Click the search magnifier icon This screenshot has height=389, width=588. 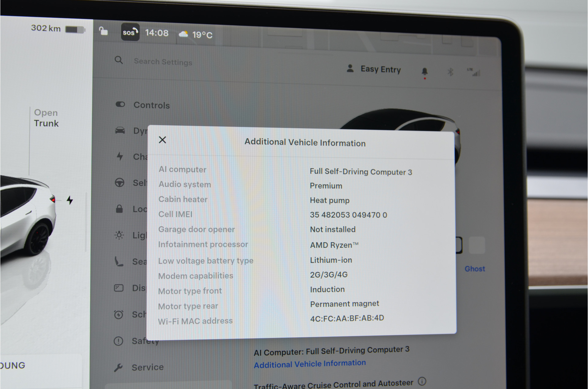119,60
